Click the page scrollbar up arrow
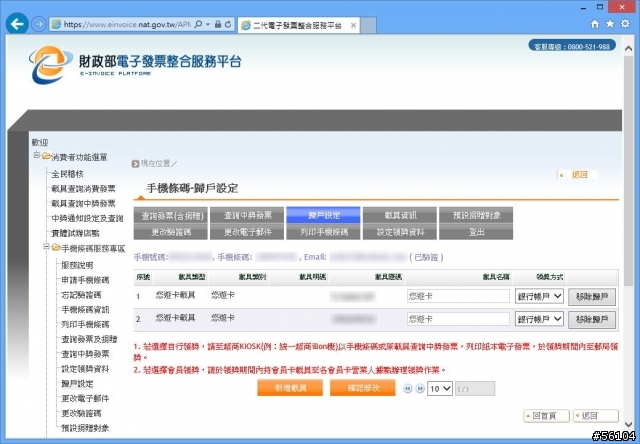The width and height of the screenshot is (640, 444). tap(629, 48)
